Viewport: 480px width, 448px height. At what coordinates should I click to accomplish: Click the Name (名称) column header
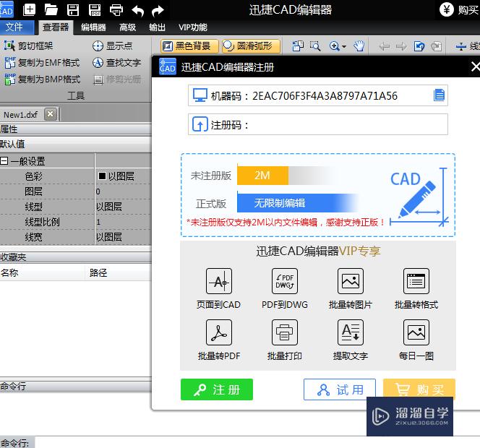pos(42,272)
